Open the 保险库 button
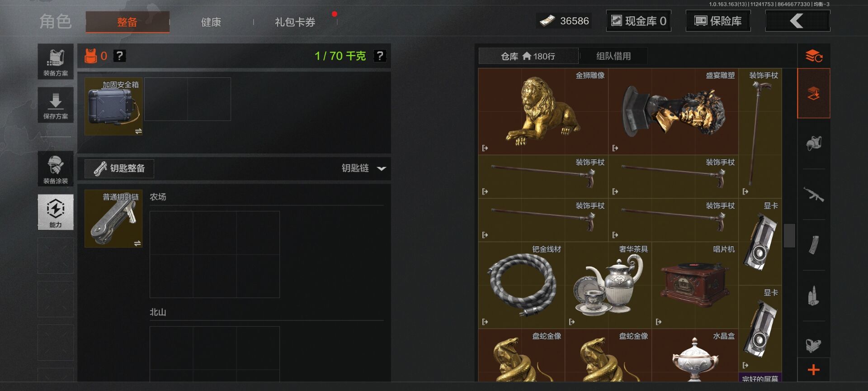Image resolution: width=868 pixels, height=391 pixels. pos(718,21)
